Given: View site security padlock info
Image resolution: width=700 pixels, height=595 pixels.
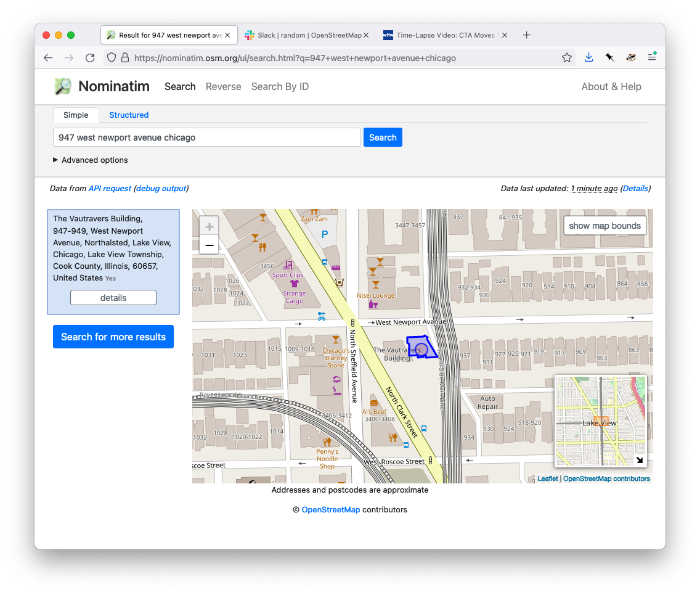Looking at the screenshot, I should click(126, 57).
